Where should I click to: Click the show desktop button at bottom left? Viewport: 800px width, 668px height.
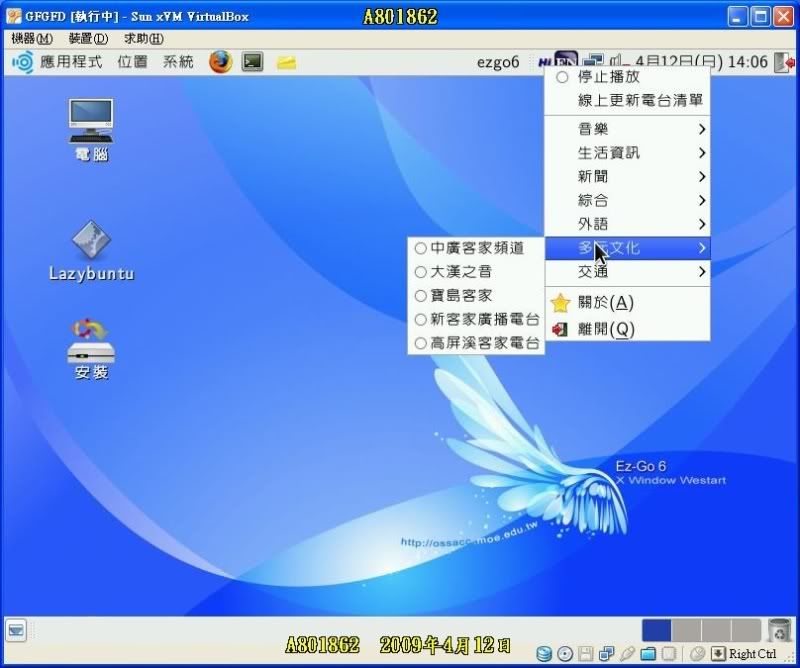tap(16, 631)
